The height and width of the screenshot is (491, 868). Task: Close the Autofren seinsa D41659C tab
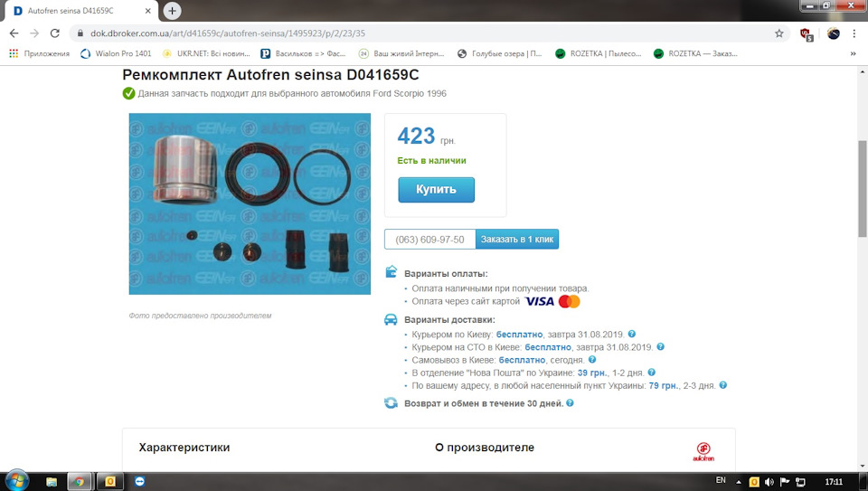[147, 11]
